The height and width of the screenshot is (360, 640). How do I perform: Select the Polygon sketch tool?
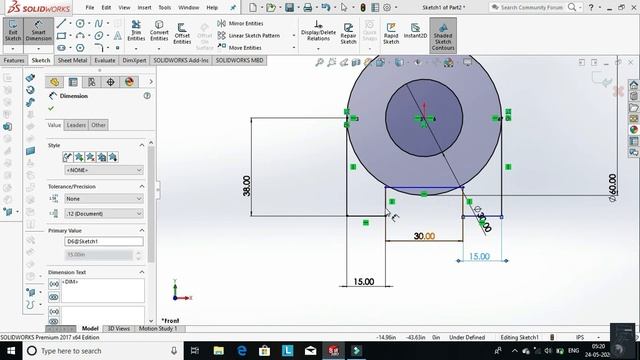80,48
